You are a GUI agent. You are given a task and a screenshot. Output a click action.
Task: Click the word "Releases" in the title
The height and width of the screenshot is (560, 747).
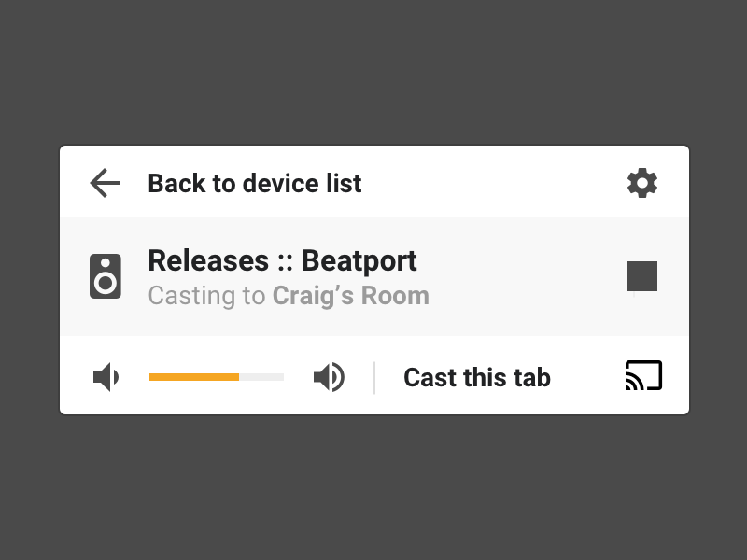[207, 260]
